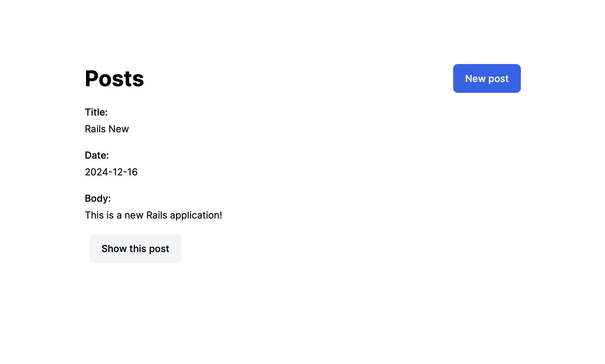Screen dimensions: 605x364
Task: Select the date 2024-12-16
Action: click(111, 172)
